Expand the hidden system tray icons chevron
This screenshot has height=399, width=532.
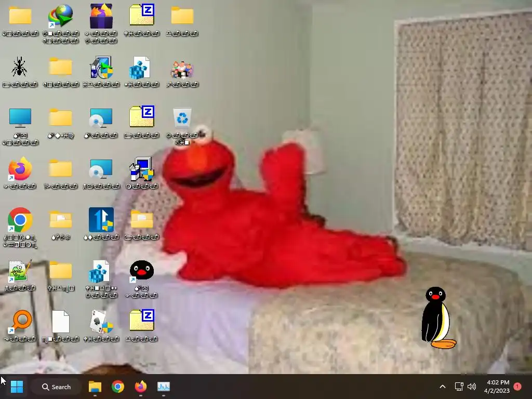443,387
